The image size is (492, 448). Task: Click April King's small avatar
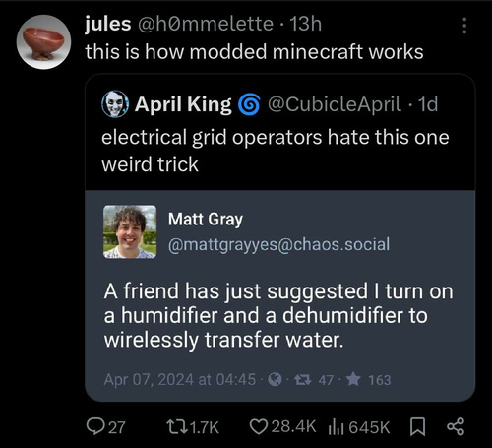(115, 104)
